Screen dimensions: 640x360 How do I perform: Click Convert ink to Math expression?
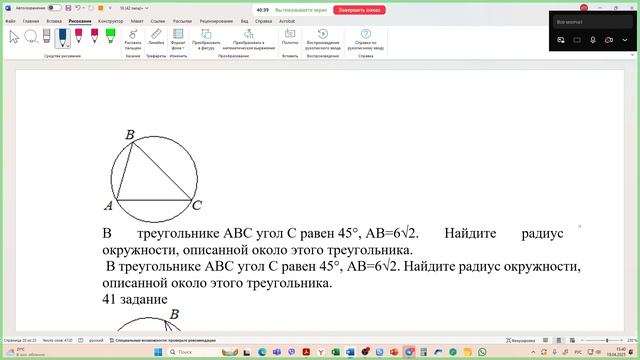point(249,40)
